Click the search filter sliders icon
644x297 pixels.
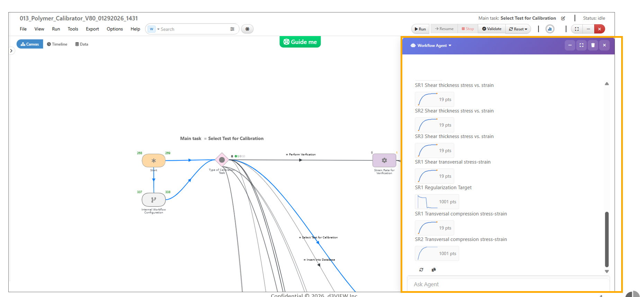(232, 29)
